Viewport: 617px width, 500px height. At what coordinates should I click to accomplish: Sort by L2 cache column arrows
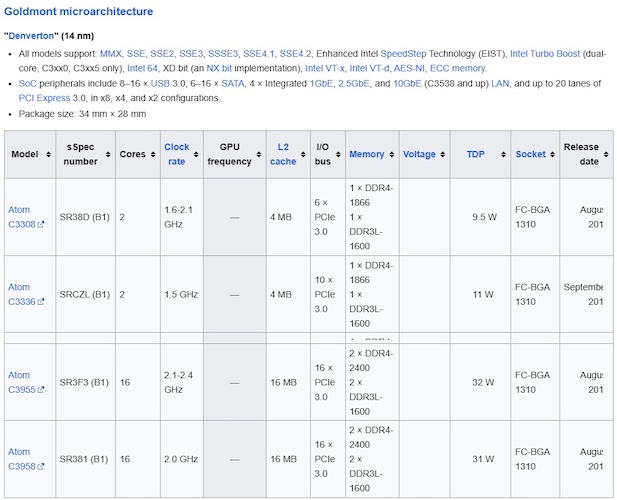click(303, 154)
